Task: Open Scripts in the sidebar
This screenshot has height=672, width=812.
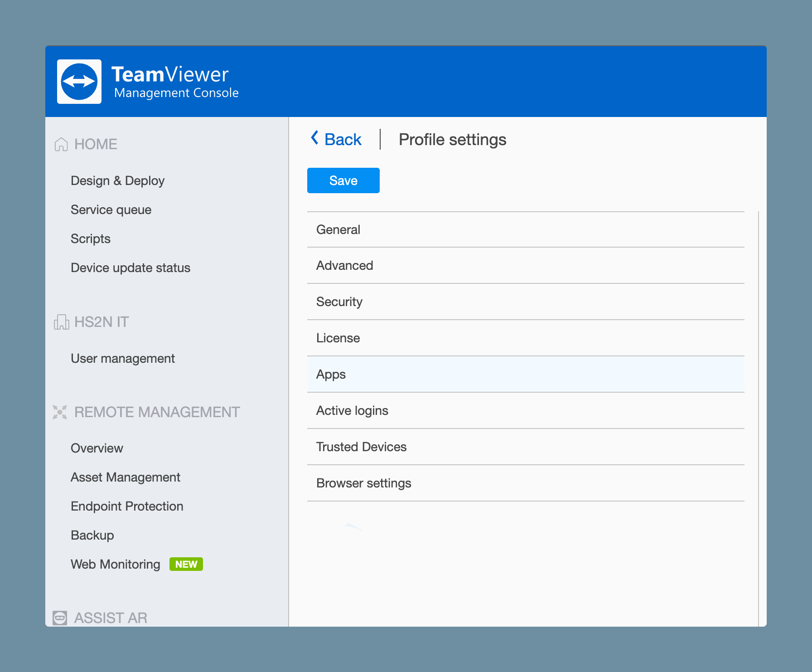Action: pos(91,239)
